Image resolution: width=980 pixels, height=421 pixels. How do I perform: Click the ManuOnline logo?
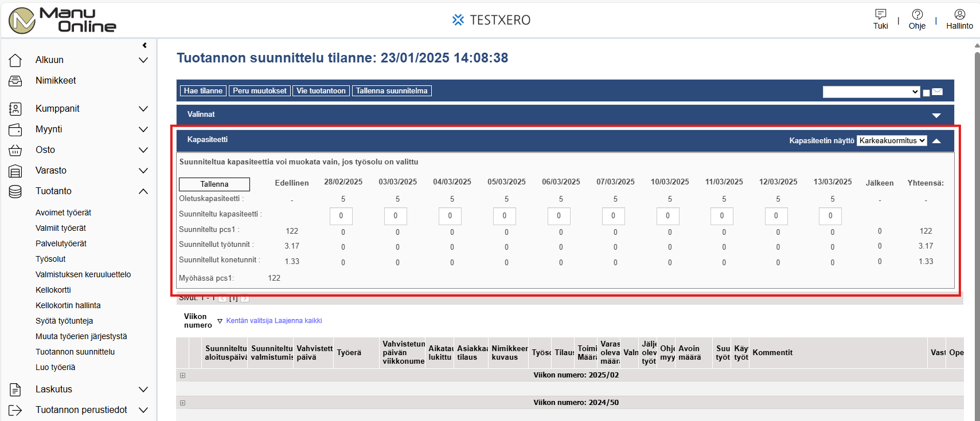[x=63, y=21]
